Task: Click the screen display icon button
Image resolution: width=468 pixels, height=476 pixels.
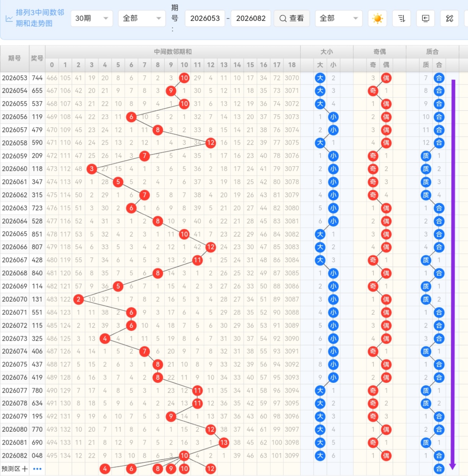Action: (x=426, y=18)
